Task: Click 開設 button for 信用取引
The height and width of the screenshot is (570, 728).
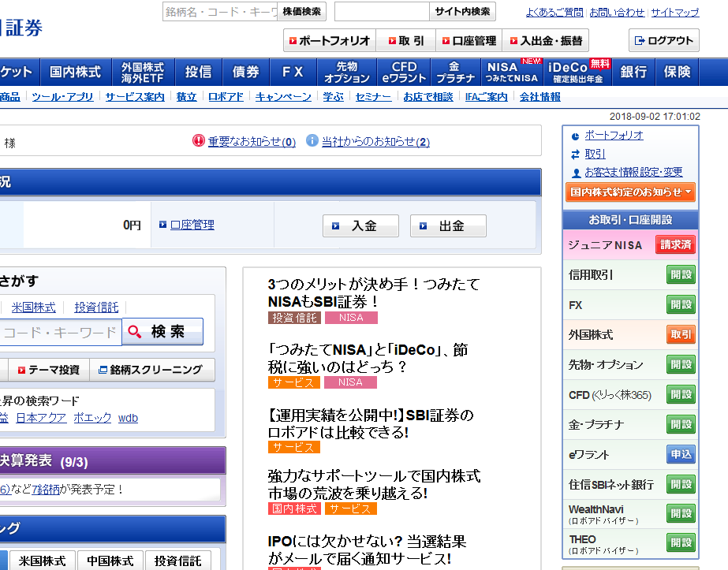Action: (x=681, y=275)
